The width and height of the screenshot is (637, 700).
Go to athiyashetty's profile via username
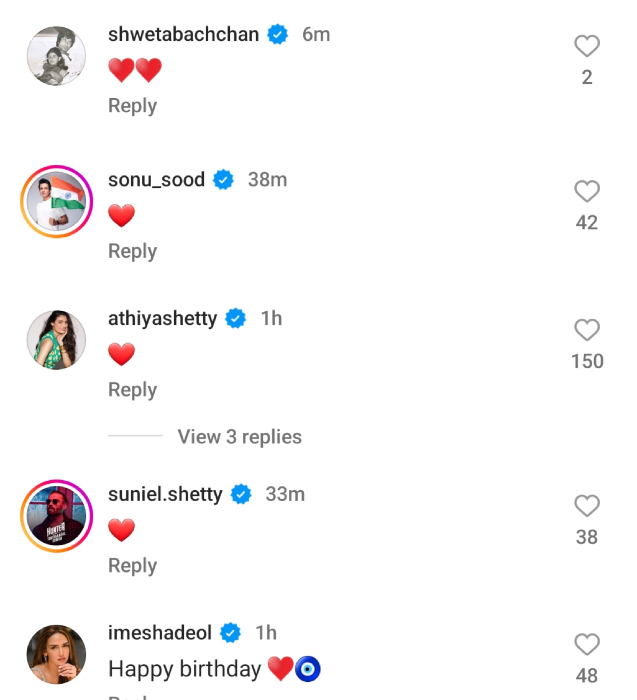(162, 319)
